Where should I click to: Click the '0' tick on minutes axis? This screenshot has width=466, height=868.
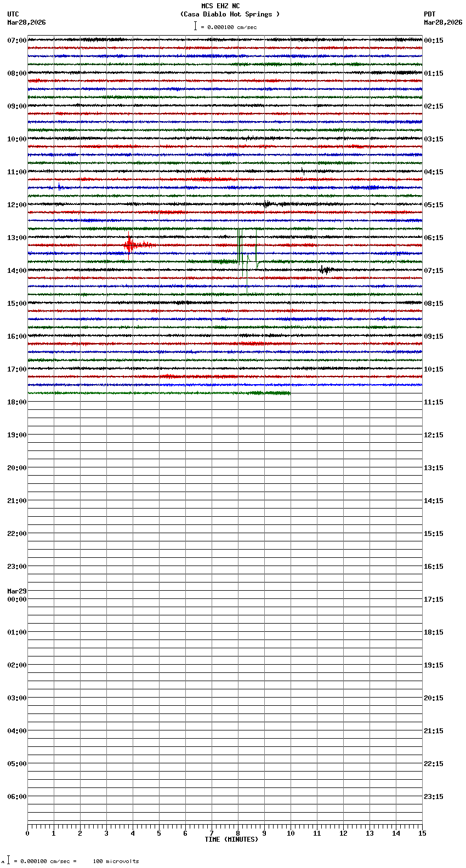[27, 833]
